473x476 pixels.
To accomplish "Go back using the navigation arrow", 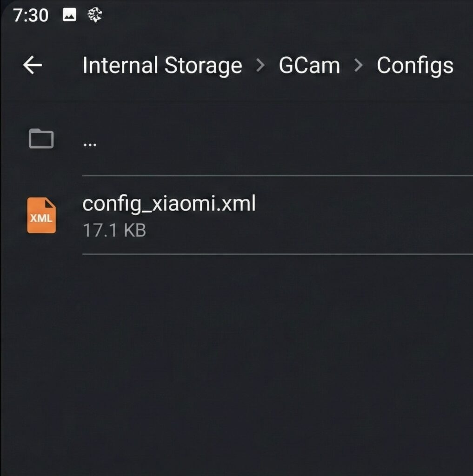I will click(32, 65).
